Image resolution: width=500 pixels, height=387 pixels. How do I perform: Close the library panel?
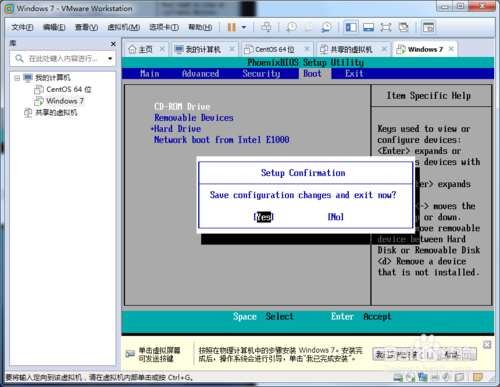pyautogui.click(x=113, y=44)
